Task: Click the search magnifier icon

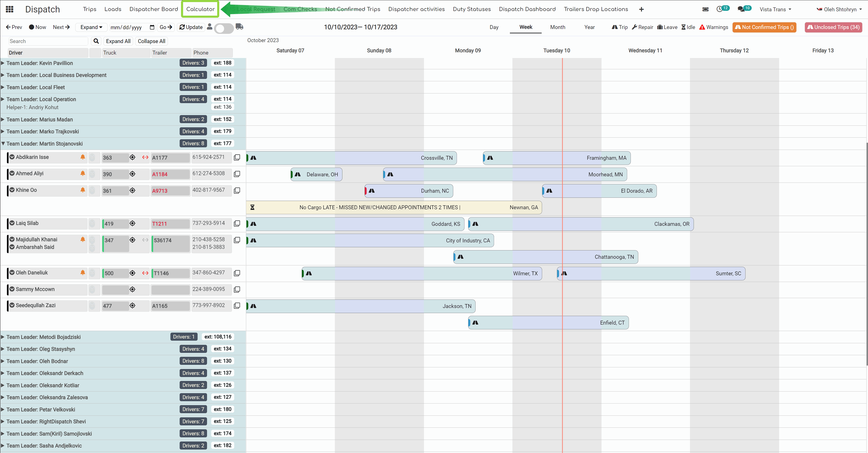Action: click(x=96, y=41)
